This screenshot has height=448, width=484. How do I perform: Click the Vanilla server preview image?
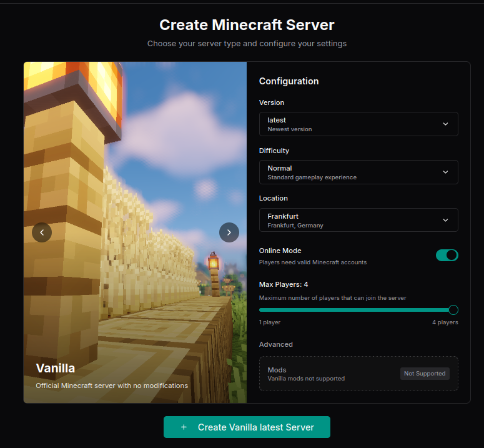pos(135,232)
